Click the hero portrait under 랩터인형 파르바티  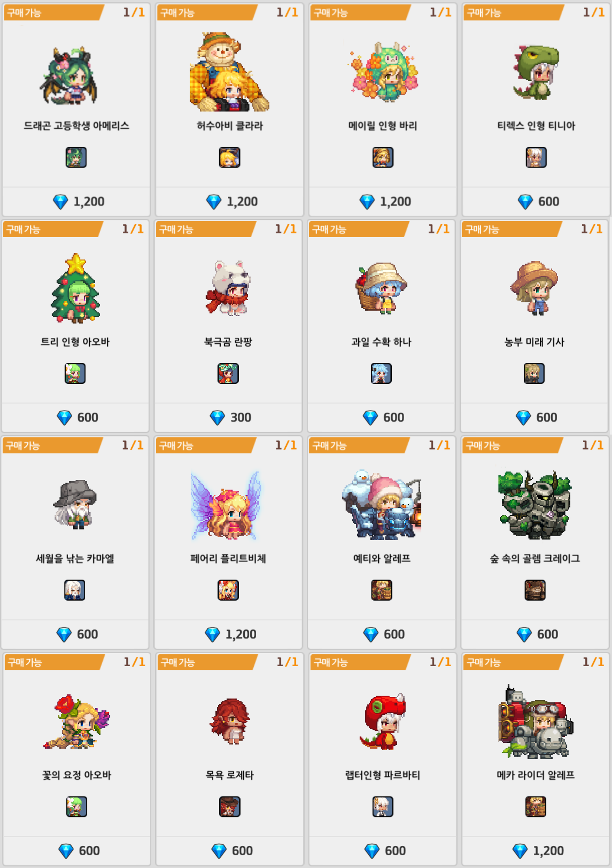[383, 806]
